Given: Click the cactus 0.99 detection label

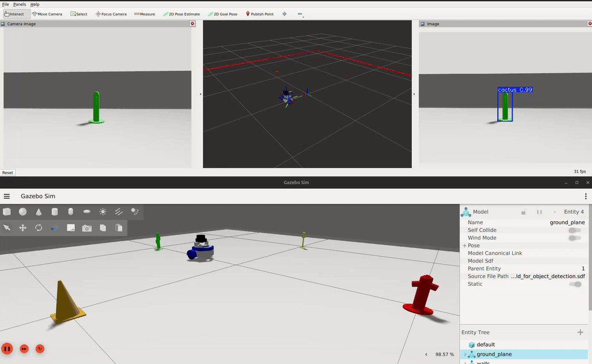Looking at the screenshot, I should click(x=515, y=90).
